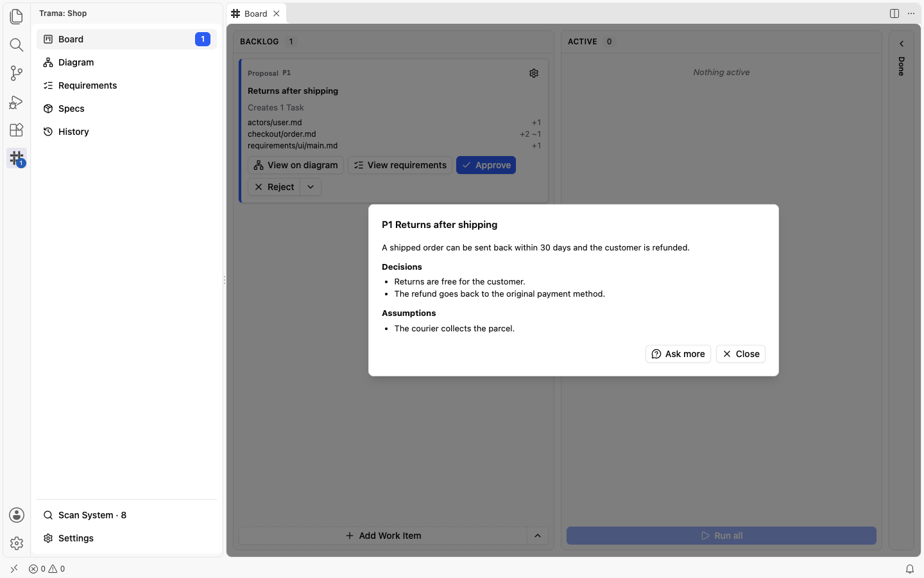The height and width of the screenshot is (578, 924).
Task: Click the proposal P1 settings gear
Action: tap(534, 73)
